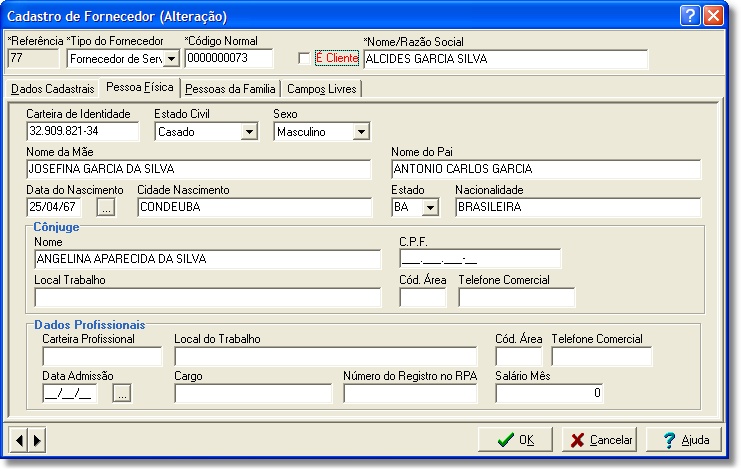741x471 pixels.
Task: Click the Referência field showing 77
Action: tap(33, 59)
